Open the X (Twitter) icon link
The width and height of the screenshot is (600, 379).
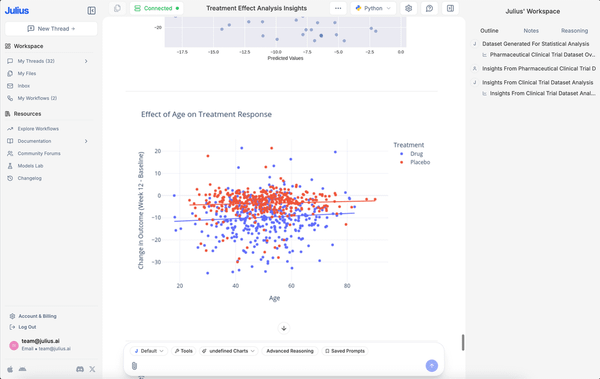(x=92, y=369)
